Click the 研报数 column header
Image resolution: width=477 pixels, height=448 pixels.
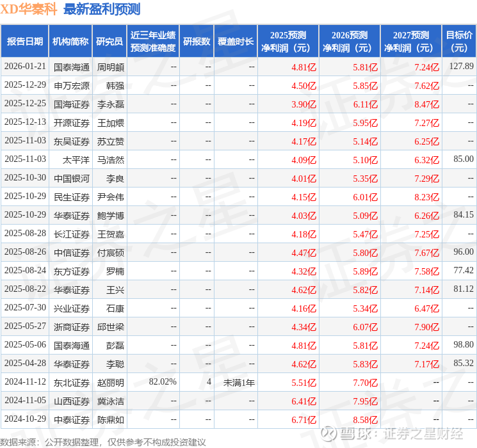[x=197, y=41]
